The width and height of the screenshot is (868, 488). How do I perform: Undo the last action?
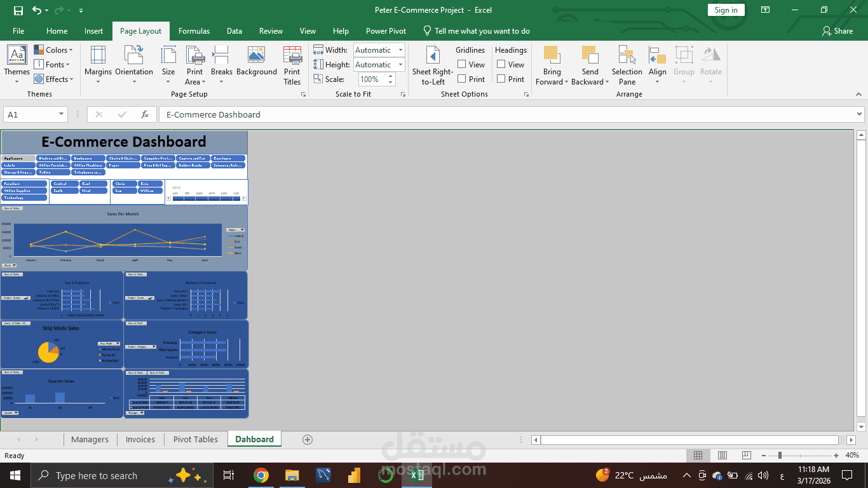(37, 10)
